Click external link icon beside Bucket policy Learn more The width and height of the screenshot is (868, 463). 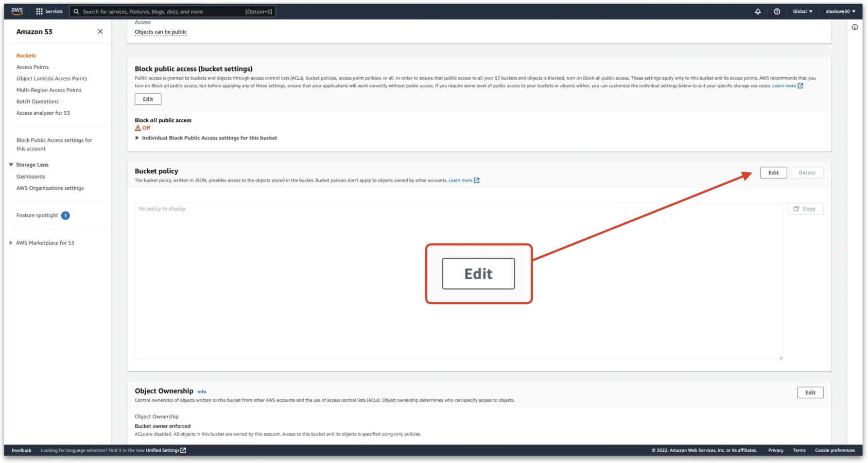point(477,181)
